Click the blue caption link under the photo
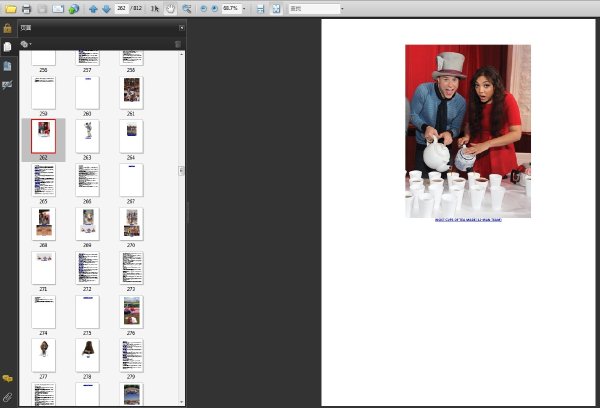 pos(468,220)
